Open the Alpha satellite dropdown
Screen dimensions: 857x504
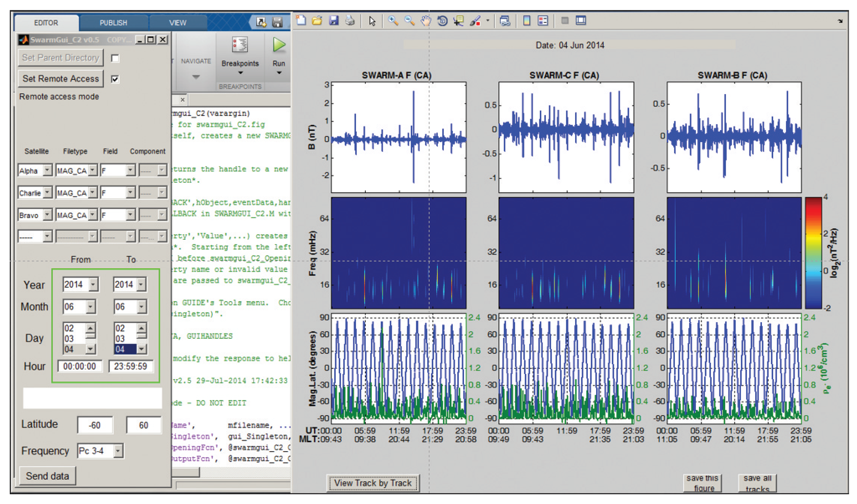coord(47,170)
